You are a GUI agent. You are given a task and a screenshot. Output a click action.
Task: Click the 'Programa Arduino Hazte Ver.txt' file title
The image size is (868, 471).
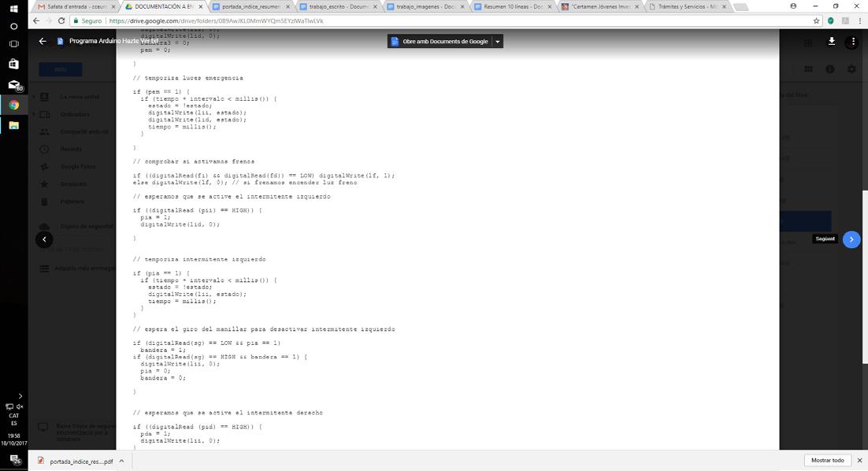[x=113, y=41]
